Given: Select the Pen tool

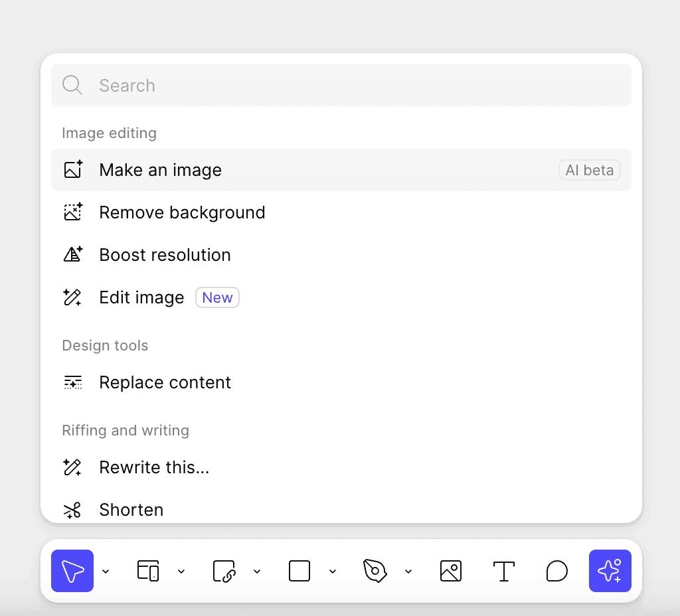Looking at the screenshot, I should 375,571.
